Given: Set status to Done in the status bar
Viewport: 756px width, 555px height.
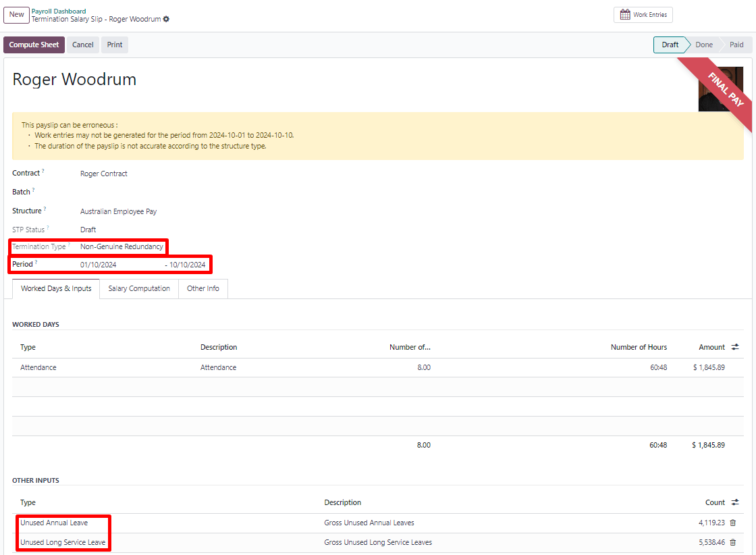Looking at the screenshot, I should point(703,45).
